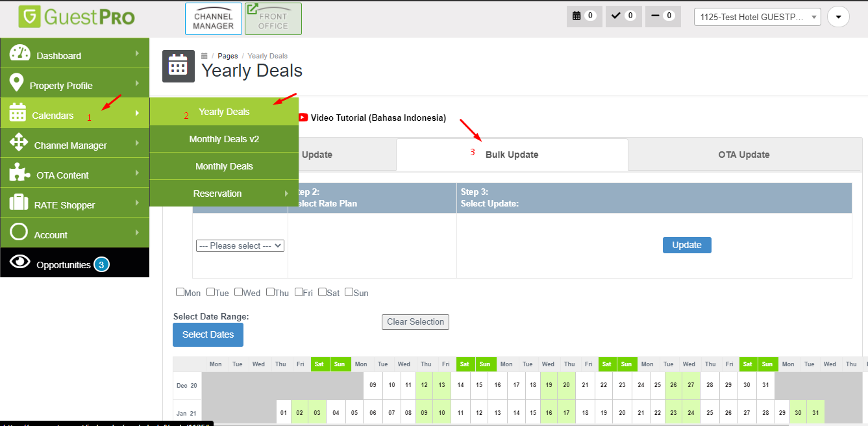Expand the Property Profile menu arrow
Screen dimensions: 868x426
click(137, 84)
